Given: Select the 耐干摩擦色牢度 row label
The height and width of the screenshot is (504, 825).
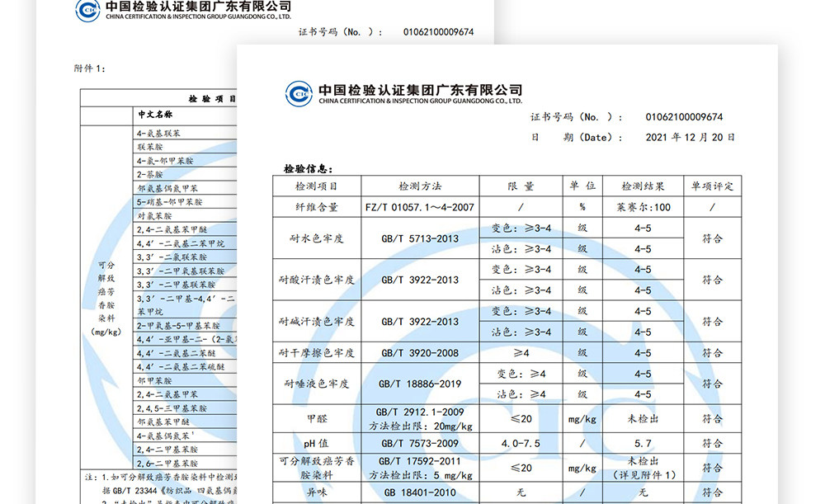Looking at the screenshot, I should [x=316, y=353].
